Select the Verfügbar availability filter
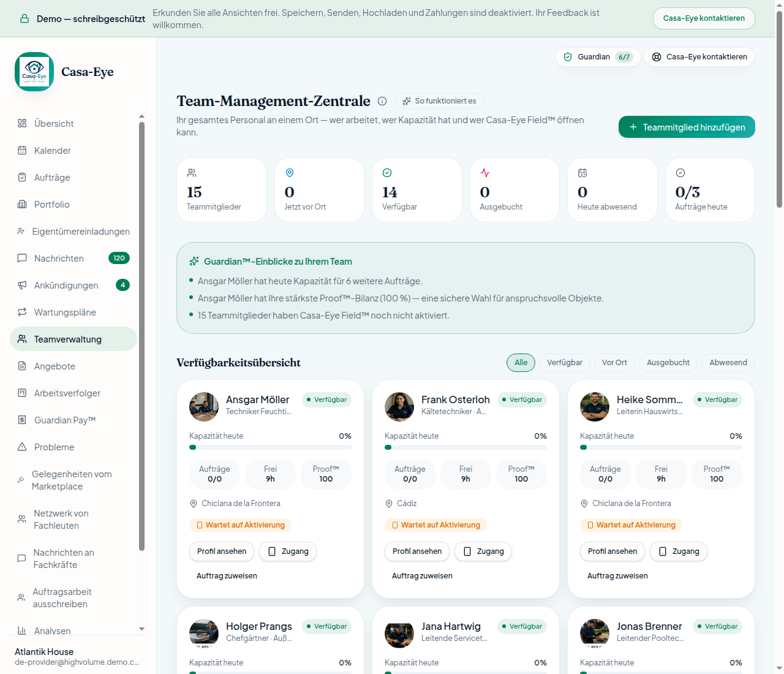Viewport: 784px width, 674px height. pos(565,363)
